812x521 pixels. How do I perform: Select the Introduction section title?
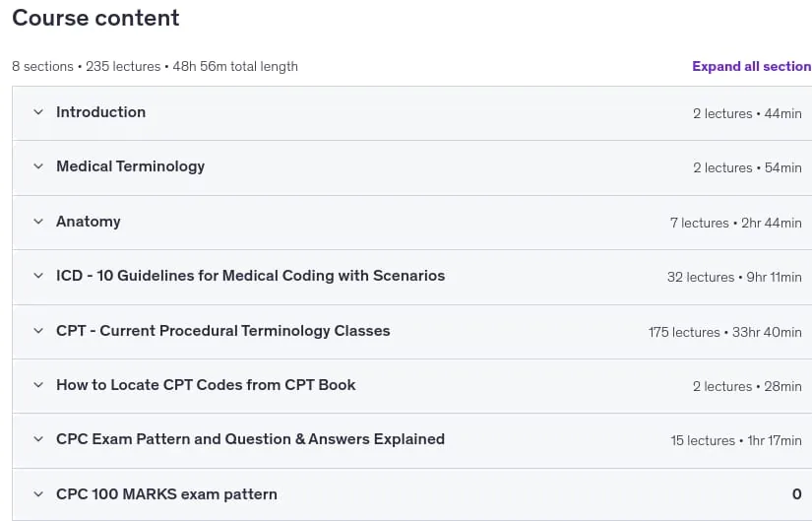(x=101, y=112)
